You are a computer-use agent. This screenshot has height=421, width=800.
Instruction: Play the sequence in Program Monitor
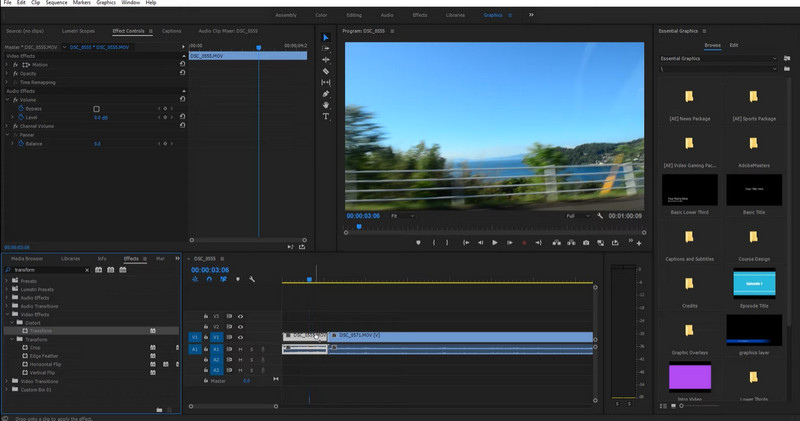coord(494,243)
